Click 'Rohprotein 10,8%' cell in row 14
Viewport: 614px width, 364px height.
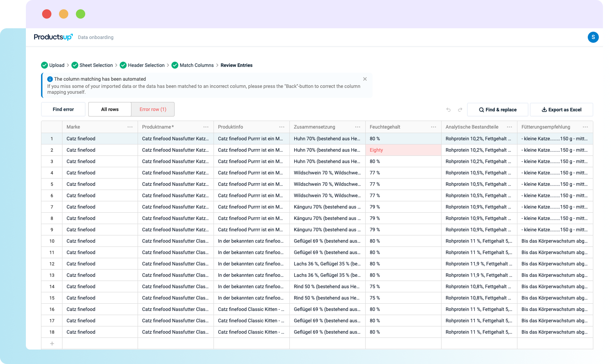[x=479, y=286]
